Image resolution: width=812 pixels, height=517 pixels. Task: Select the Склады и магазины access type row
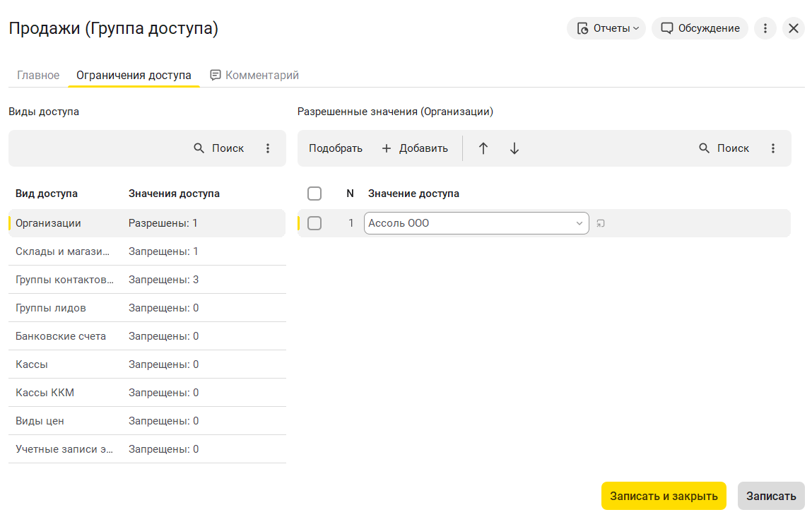coord(64,251)
